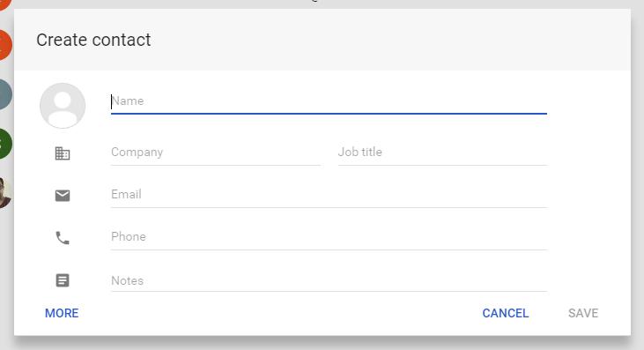Focus the Phone input field
Screen dimensions: 644x350
coord(329,237)
